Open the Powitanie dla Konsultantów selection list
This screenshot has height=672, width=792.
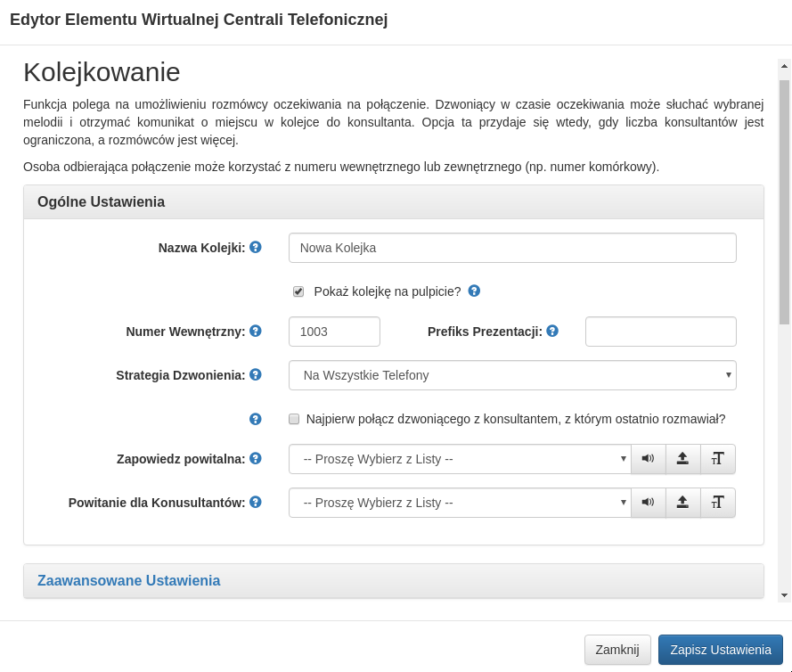pos(459,503)
